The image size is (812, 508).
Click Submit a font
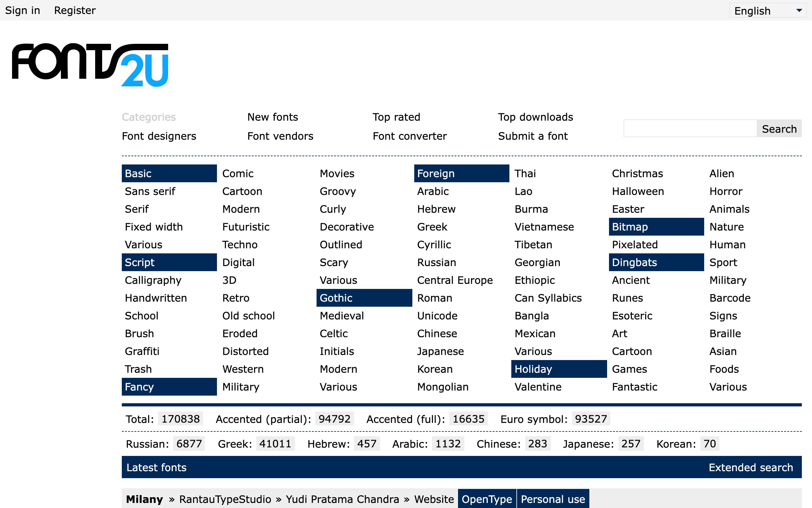533,136
